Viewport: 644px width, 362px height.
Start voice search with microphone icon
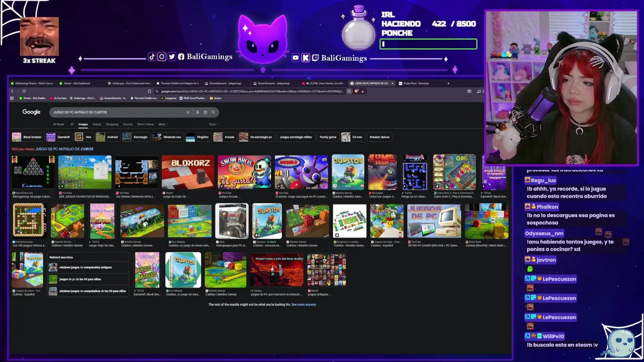pos(198,112)
